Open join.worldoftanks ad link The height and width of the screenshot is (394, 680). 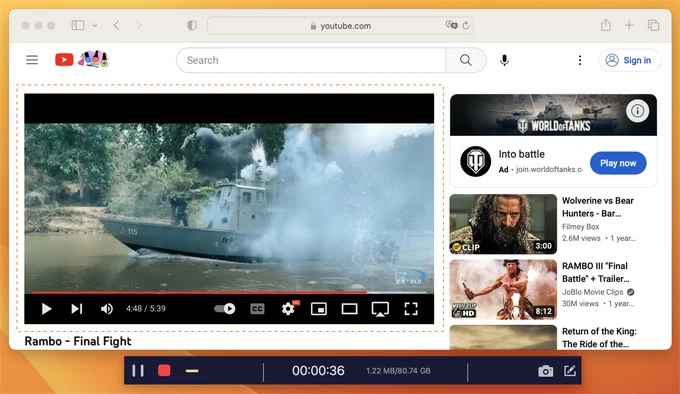(x=549, y=169)
